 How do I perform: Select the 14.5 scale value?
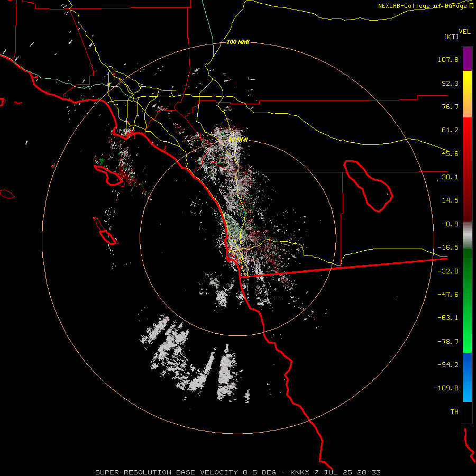point(450,200)
